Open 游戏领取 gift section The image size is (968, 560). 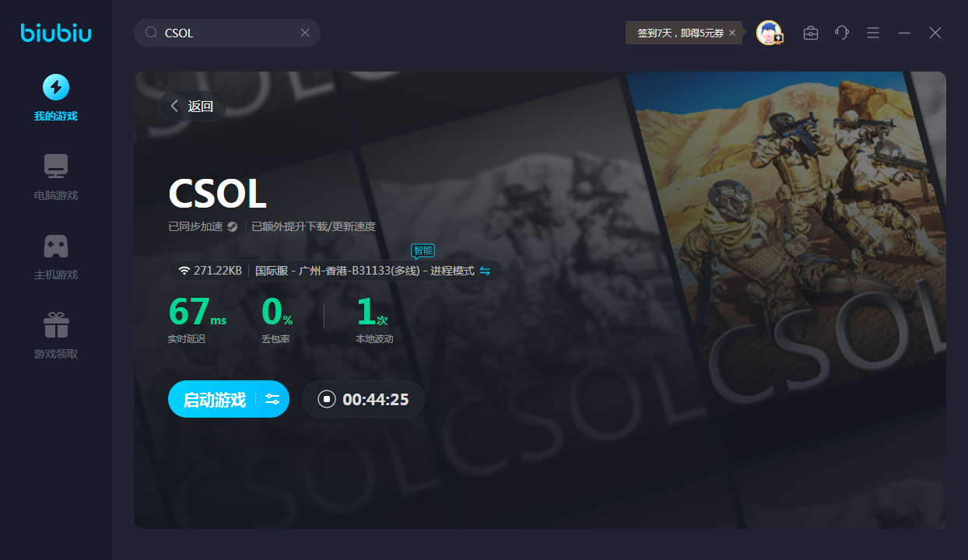56,335
